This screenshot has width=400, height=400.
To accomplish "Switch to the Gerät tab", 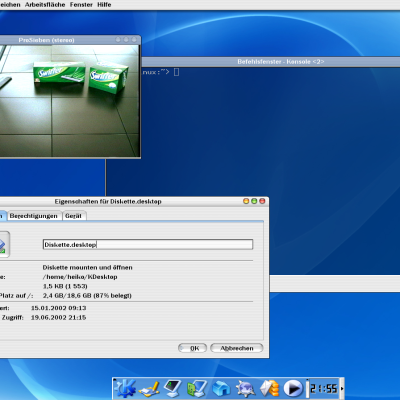I will pyautogui.click(x=74, y=216).
